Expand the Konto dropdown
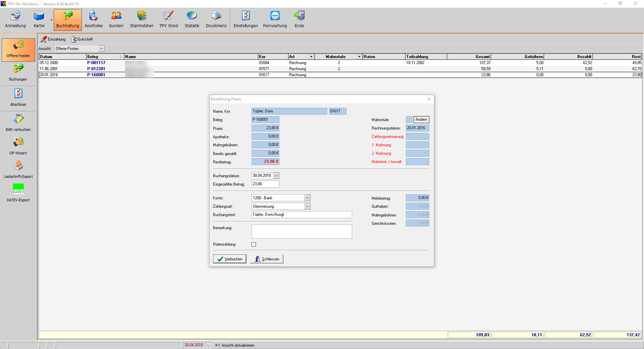 (307, 198)
